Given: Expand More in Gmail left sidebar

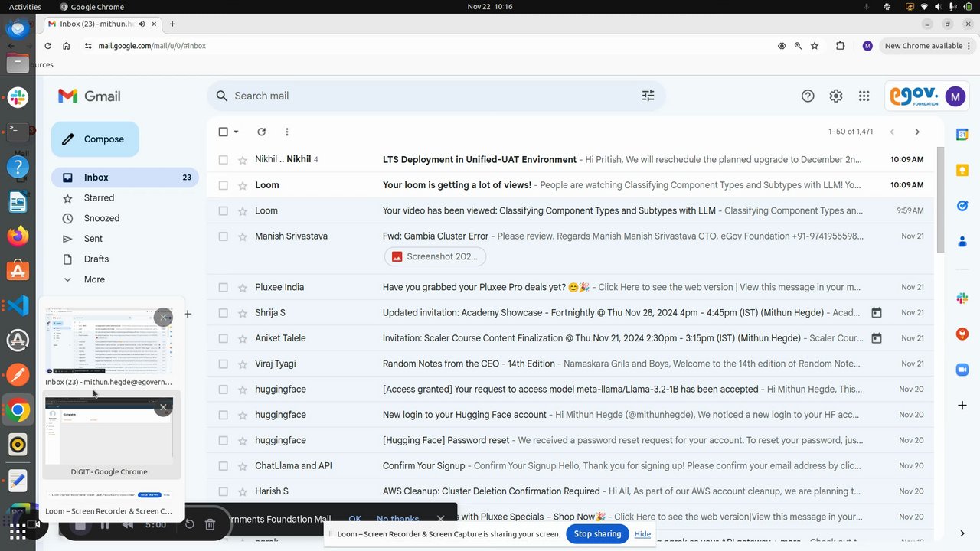Looking at the screenshot, I should pos(94,279).
